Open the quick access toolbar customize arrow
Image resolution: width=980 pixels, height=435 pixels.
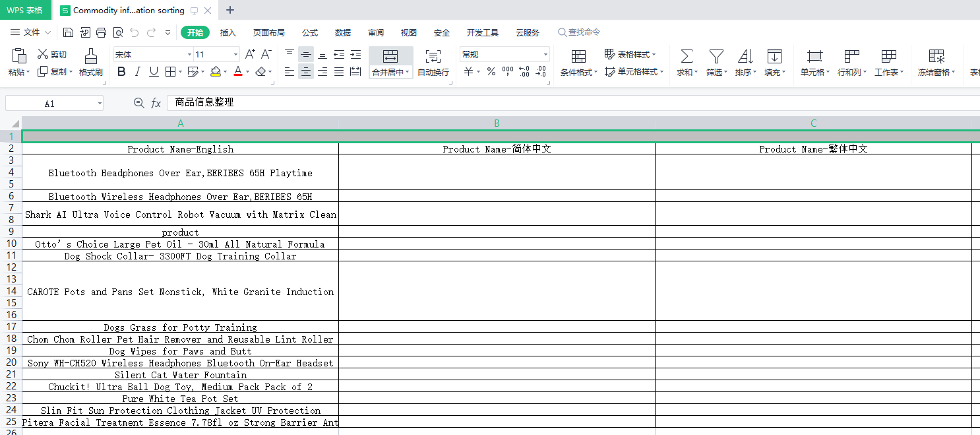[168, 32]
